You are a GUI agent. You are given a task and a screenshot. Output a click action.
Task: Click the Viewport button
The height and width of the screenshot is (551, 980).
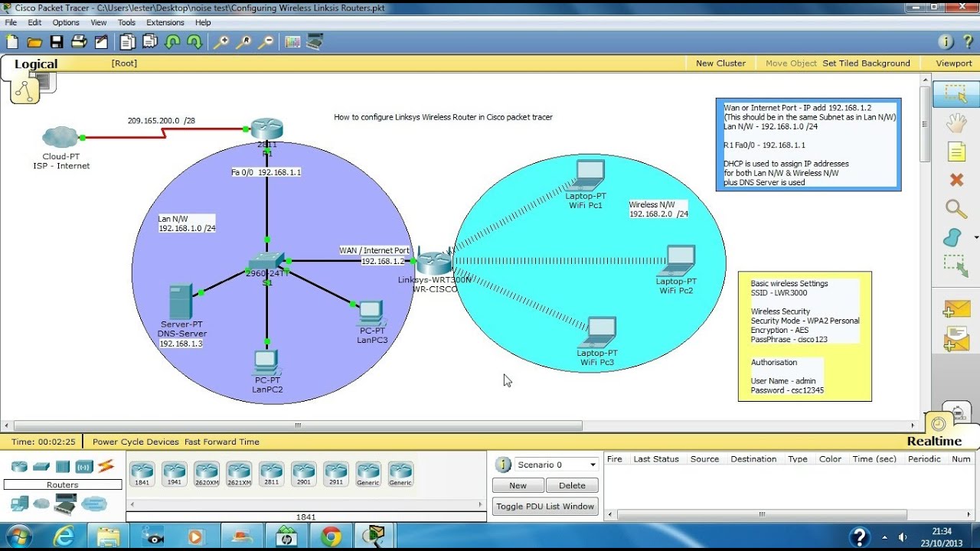[x=953, y=64]
